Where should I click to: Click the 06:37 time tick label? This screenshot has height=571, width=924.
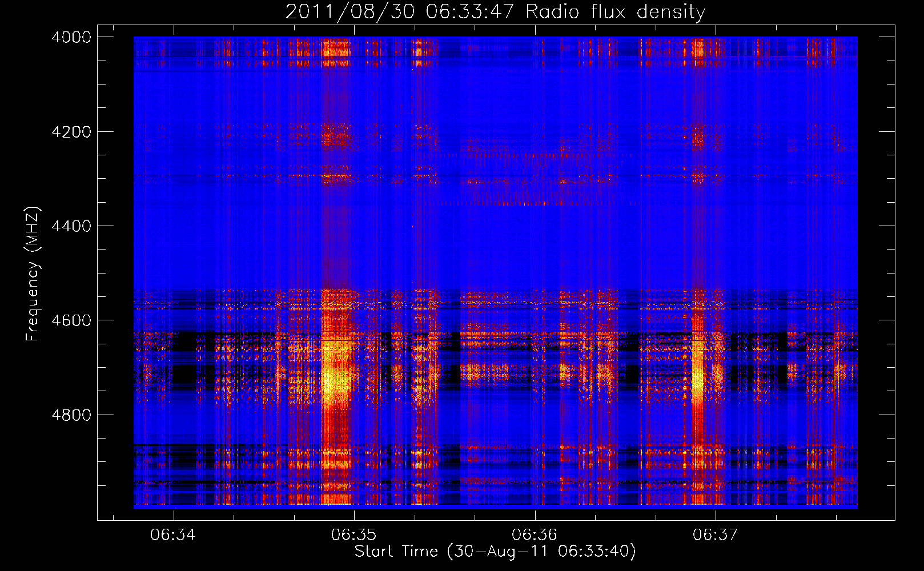coord(716,535)
